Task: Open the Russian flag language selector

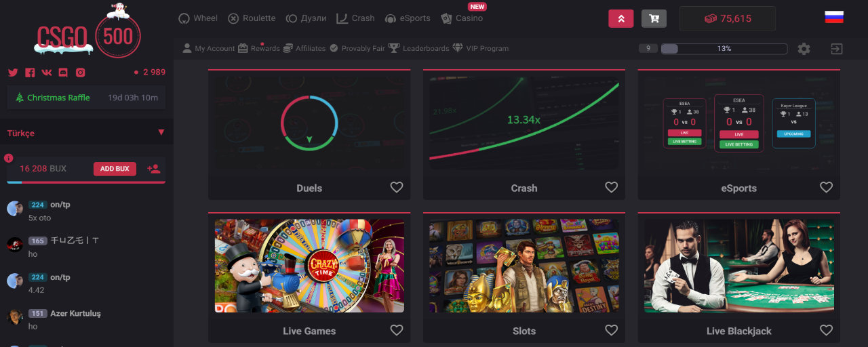Action: [834, 18]
